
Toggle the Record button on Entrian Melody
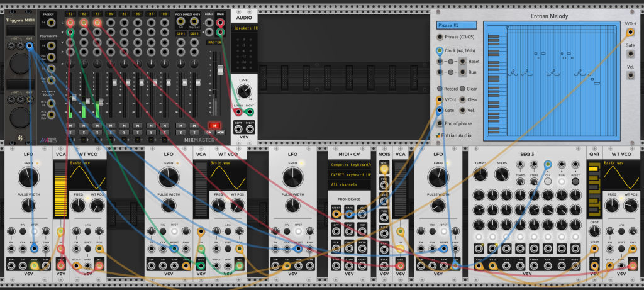[440, 89]
